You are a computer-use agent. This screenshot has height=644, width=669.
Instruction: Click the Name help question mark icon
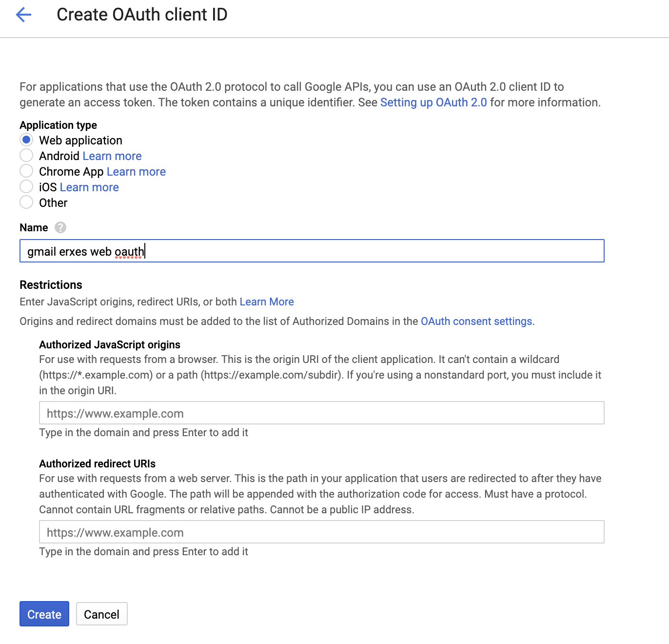60,227
